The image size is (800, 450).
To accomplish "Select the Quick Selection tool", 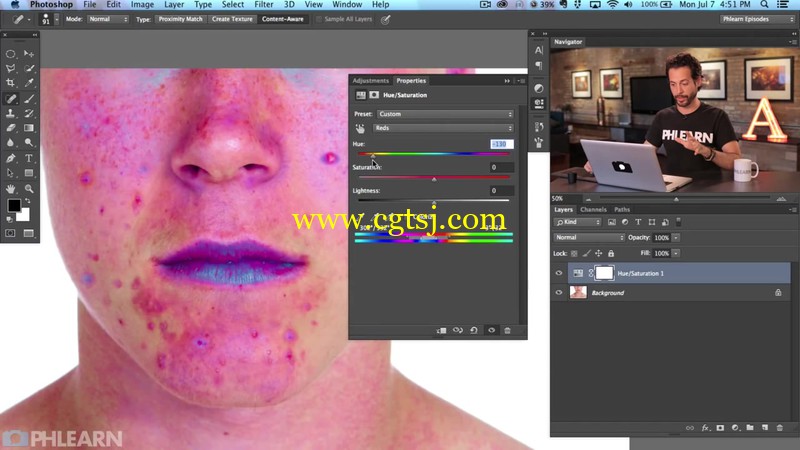I will click(x=29, y=68).
